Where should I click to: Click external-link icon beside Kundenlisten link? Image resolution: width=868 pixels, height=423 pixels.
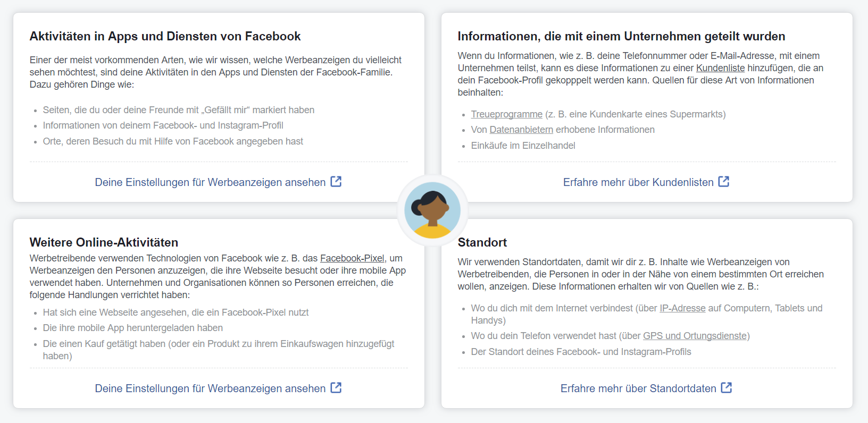[x=724, y=182]
